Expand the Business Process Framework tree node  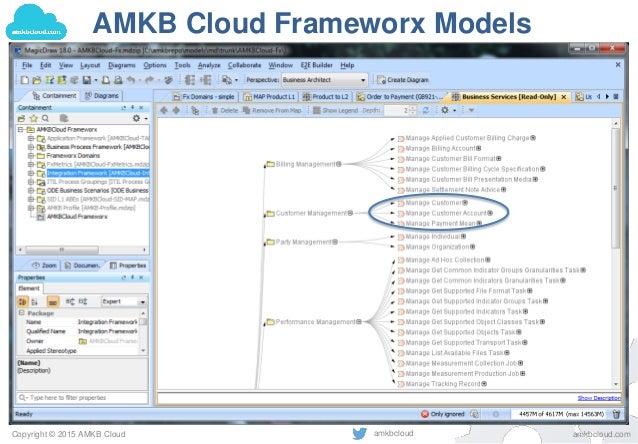31,147
